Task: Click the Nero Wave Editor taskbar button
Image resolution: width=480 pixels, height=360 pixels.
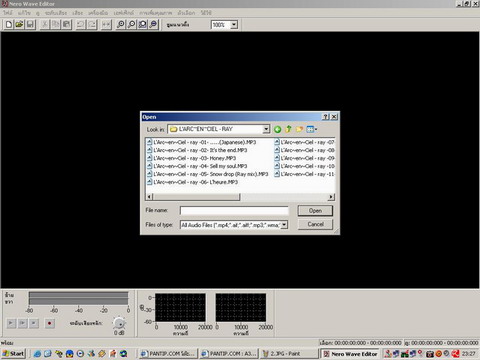Action: (x=350, y=354)
